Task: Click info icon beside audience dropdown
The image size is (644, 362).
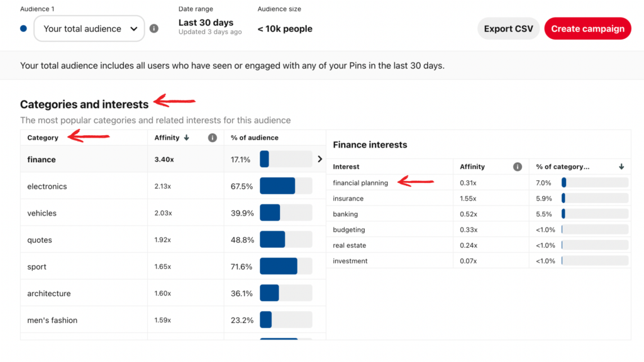Action: pos(154,29)
